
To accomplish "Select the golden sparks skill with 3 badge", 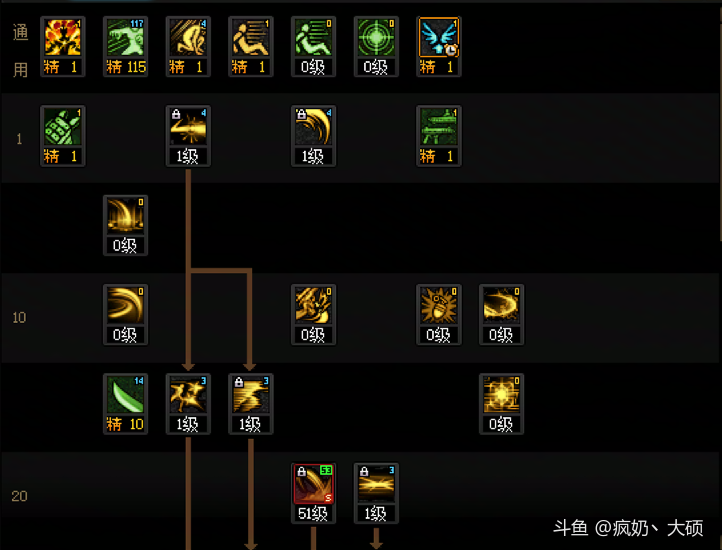I will pyautogui.click(x=188, y=404).
